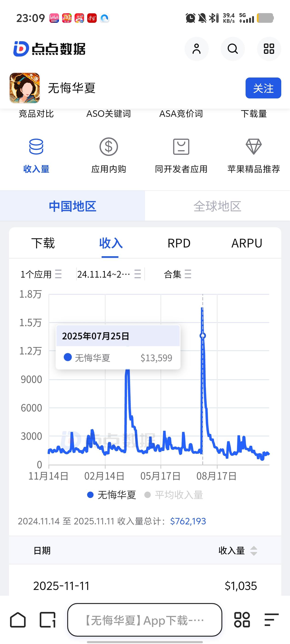Open the grid menu icon in header
290x644 pixels.
point(269,49)
